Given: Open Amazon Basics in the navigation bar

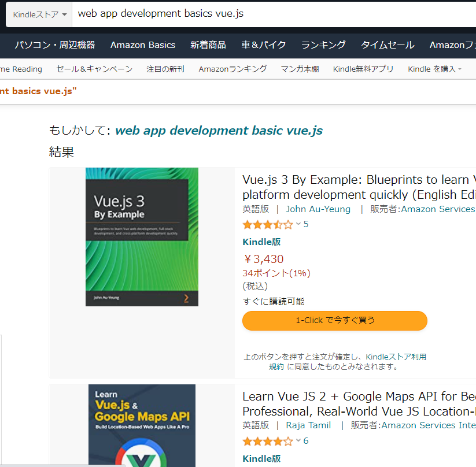Looking at the screenshot, I should click(143, 45).
